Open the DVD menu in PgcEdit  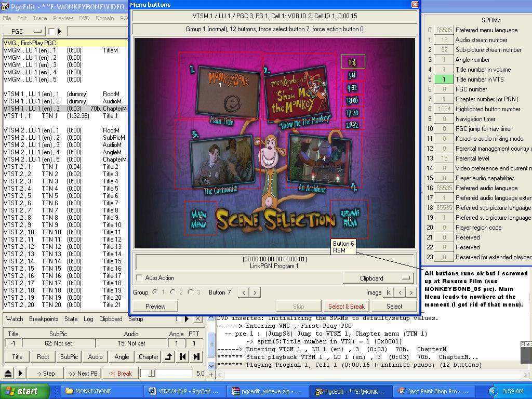84,18
